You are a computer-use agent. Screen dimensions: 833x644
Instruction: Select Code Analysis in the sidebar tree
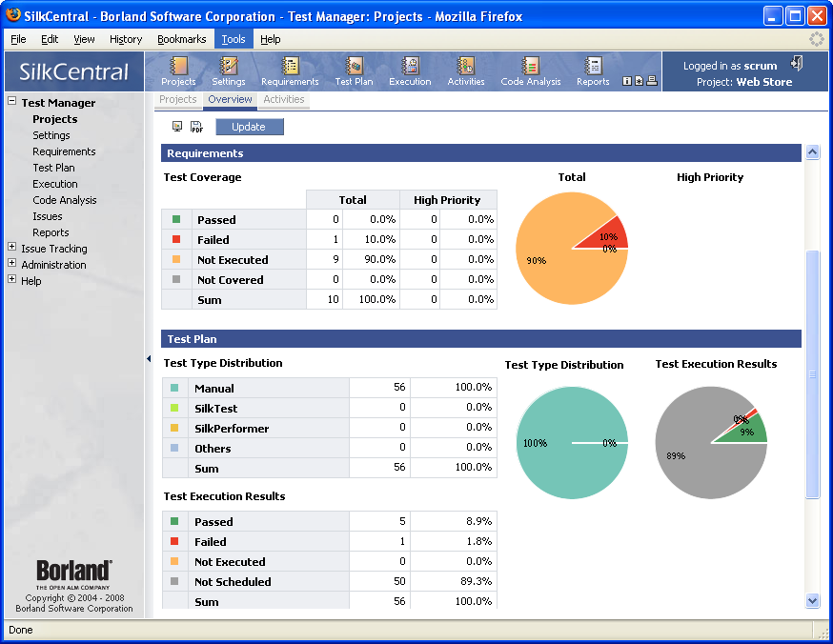[65, 200]
